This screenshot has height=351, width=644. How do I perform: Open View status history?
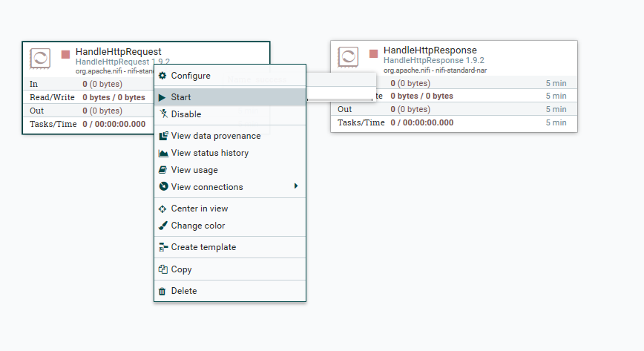pyautogui.click(x=230, y=153)
